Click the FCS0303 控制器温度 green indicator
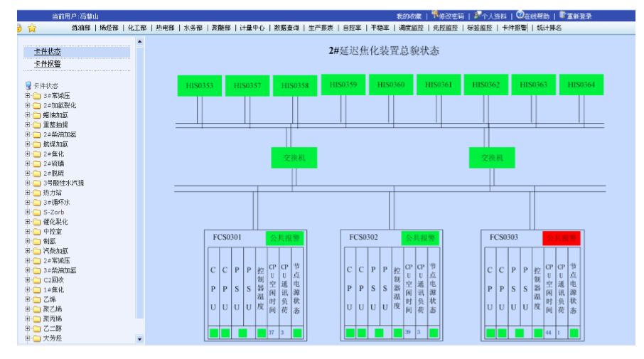 coord(538,333)
